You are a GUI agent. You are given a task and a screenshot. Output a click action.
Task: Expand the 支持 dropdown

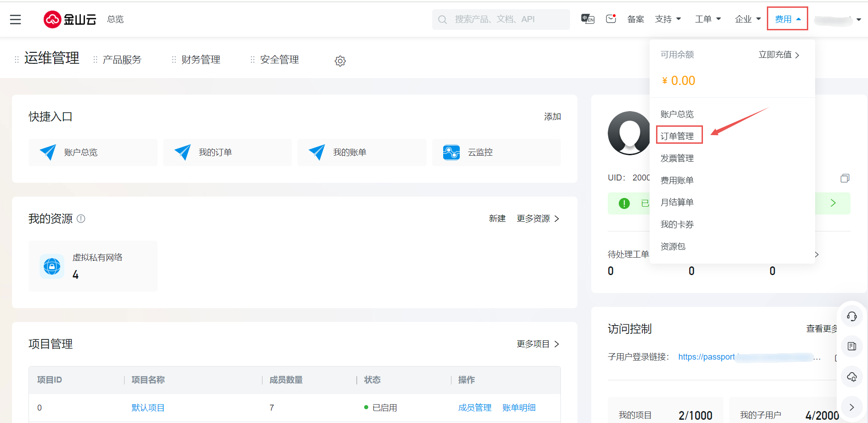click(668, 19)
